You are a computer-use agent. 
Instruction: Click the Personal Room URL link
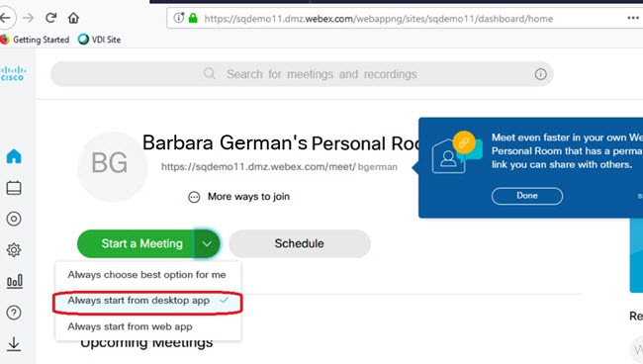[x=279, y=167]
